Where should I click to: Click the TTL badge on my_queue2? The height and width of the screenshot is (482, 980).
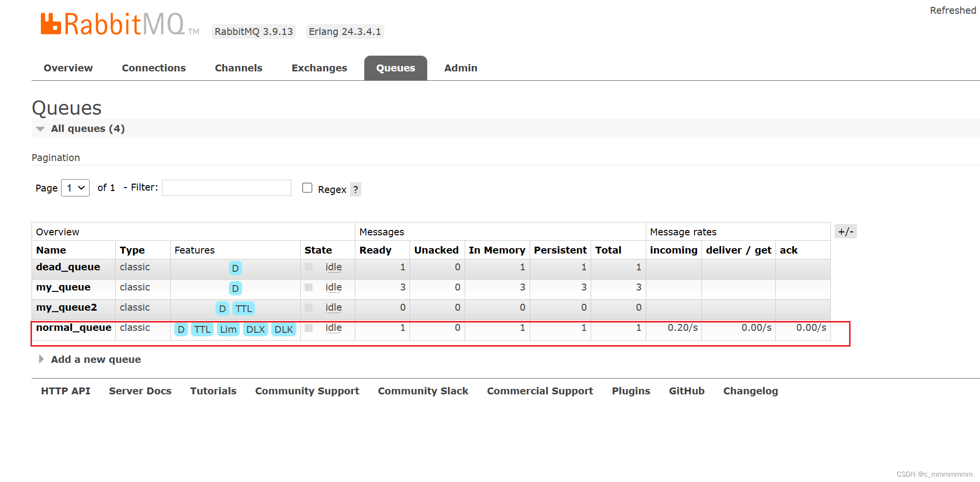pos(243,308)
